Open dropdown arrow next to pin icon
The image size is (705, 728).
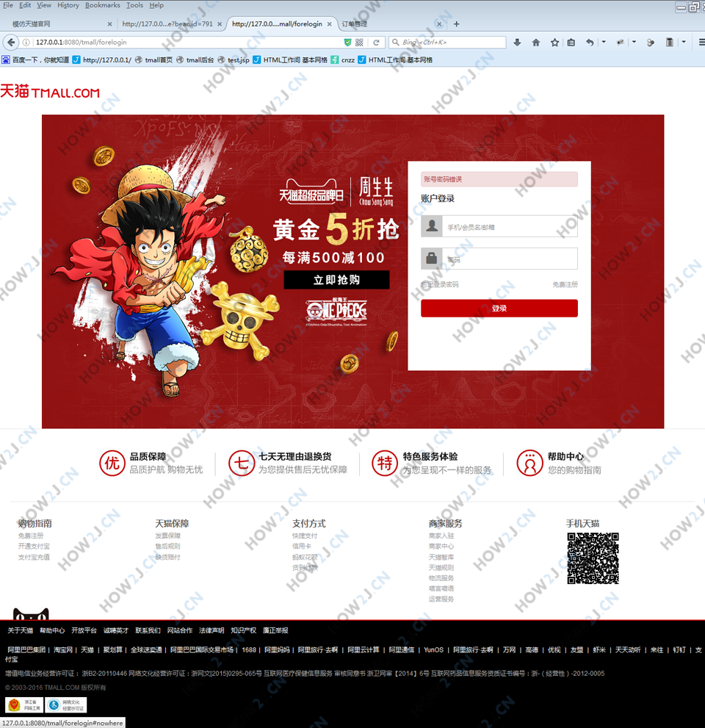coord(634,43)
